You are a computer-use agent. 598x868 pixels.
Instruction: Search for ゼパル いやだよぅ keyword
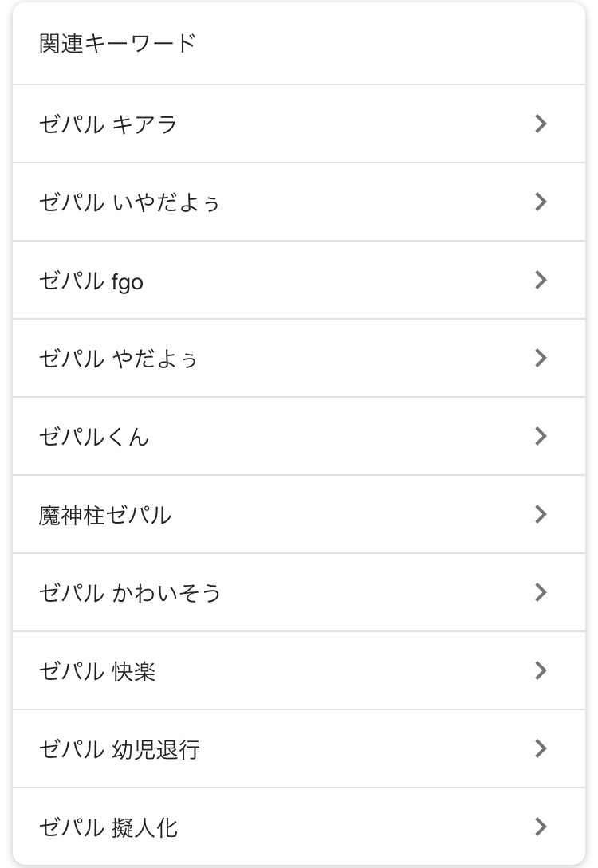coord(129,202)
